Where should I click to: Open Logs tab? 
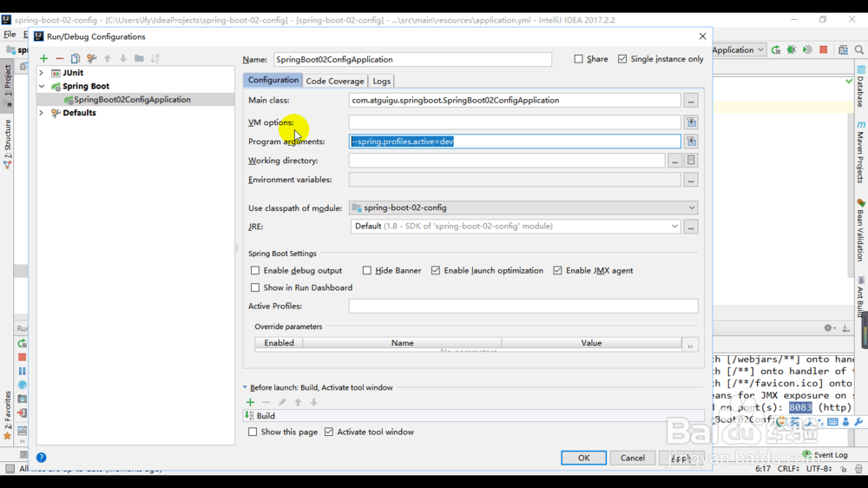[x=381, y=81]
